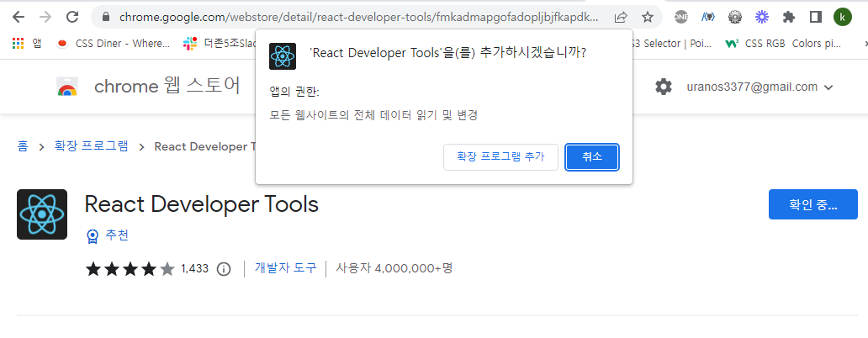
Task: Click the blue 확인 중... button
Action: 812,204
